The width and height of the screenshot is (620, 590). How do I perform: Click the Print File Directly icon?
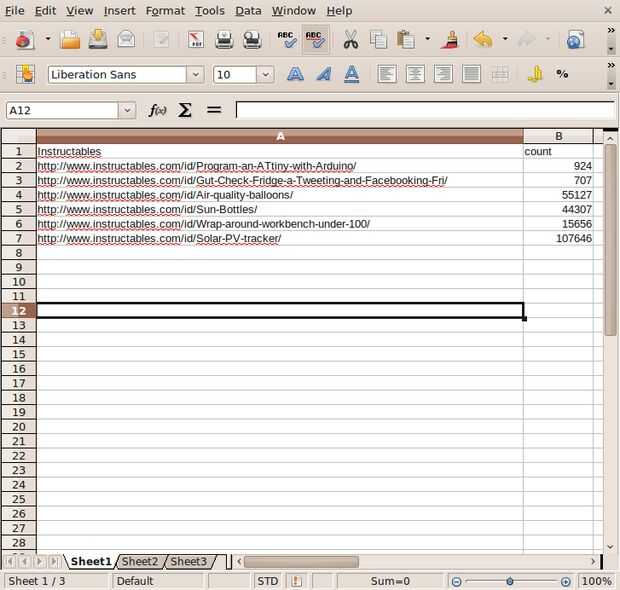pos(224,40)
